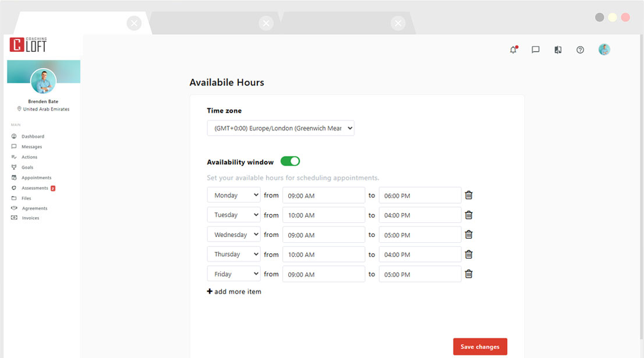644x358 pixels.
Task: Toggle the Availability window switch
Action: point(290,161)
